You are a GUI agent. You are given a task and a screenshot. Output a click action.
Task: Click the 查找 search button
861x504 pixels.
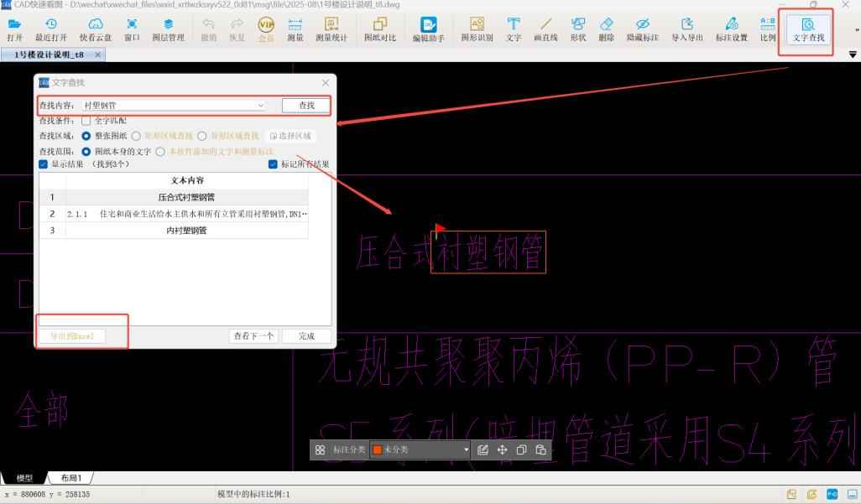click(x=305, y=106)
